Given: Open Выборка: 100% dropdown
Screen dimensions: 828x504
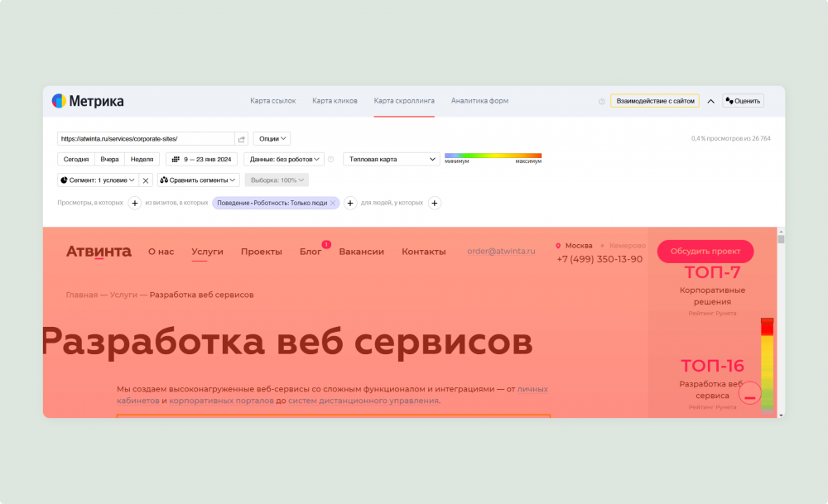Looking at the screenshot, I should pyautogui.click(x=277, y=180).
